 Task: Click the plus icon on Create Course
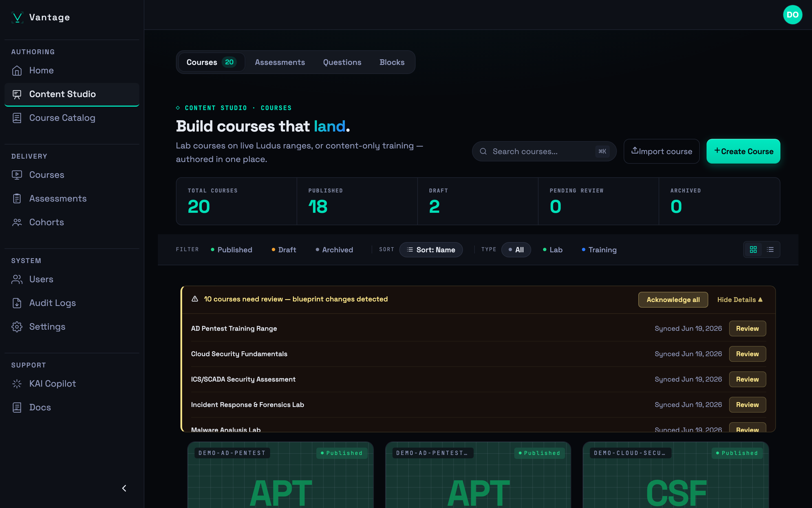[717, 150]
